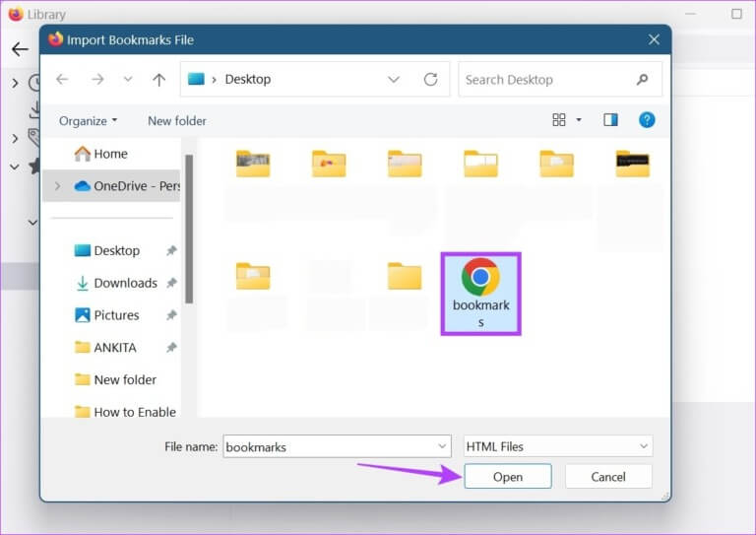Select the folder with black thumbnail
756x535 pixels.
pyautogui.click(x=633, y=164)
